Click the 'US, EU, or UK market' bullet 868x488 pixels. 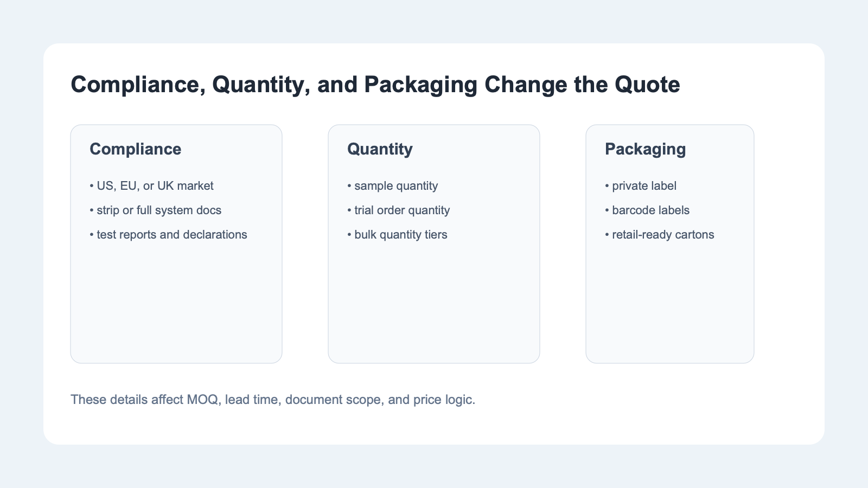point(155,186)
